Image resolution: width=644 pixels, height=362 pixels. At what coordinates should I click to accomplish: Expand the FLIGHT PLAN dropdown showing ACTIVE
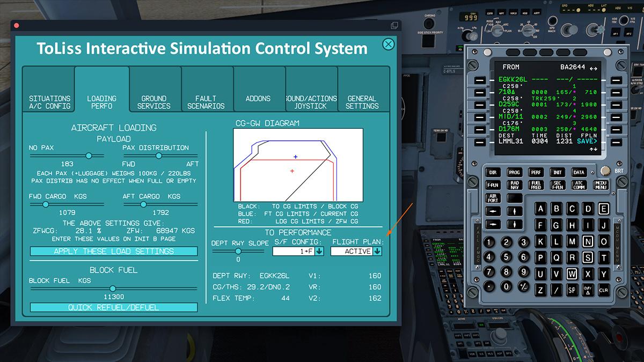click(x=377, y=251)
